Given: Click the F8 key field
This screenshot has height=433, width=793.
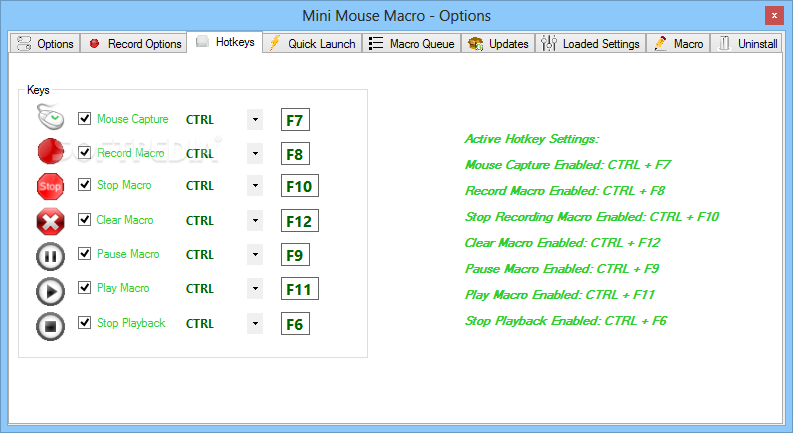Looking at the screenshot, I should (295, 154).
